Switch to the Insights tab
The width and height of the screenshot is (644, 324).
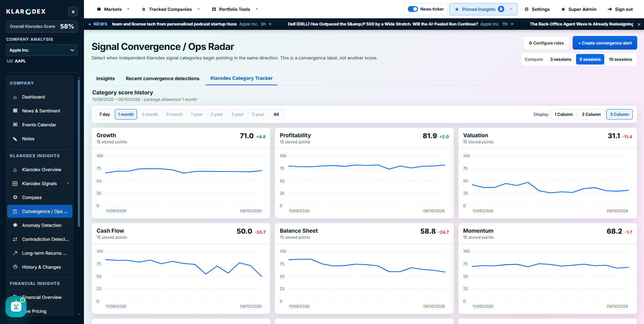(x=105, y=78)
